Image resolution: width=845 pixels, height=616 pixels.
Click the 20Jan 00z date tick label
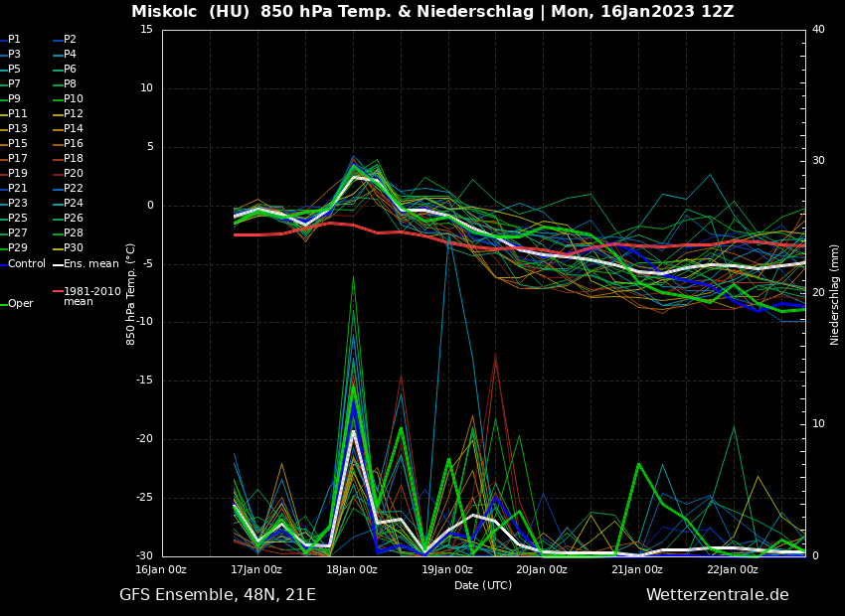click(x=542, y=570)
